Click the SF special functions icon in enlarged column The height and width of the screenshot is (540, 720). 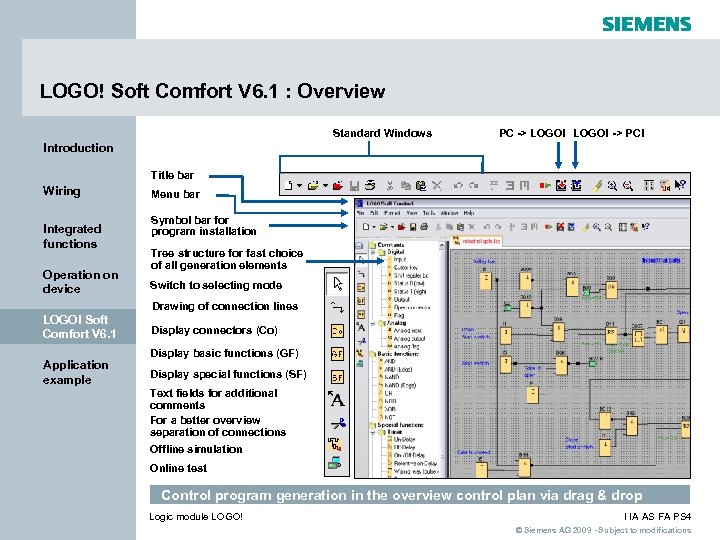coord(338,377)
